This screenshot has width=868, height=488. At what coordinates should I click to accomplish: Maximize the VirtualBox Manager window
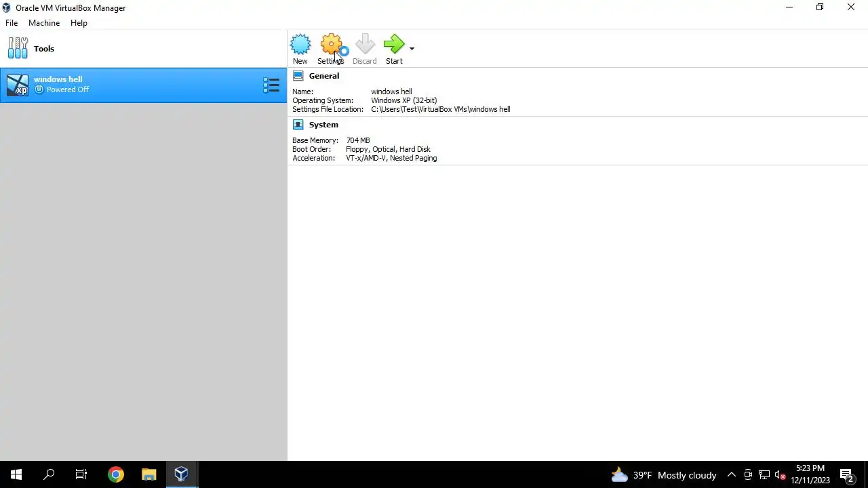pos(820,7)
